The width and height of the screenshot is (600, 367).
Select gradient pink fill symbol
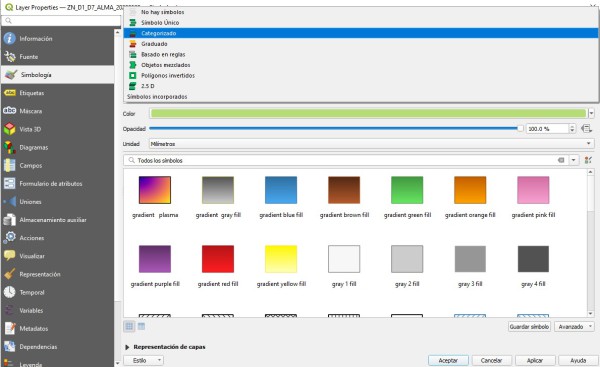pyautogui.click(x=533, y=197)
